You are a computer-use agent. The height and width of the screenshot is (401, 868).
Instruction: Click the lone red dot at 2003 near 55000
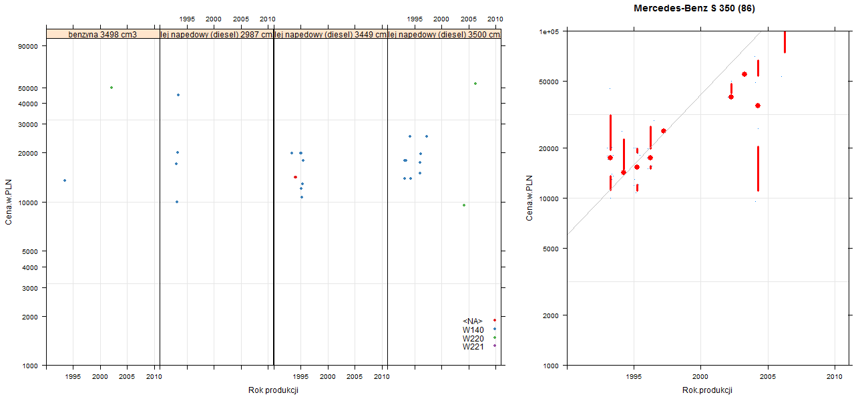coord(744,74)
